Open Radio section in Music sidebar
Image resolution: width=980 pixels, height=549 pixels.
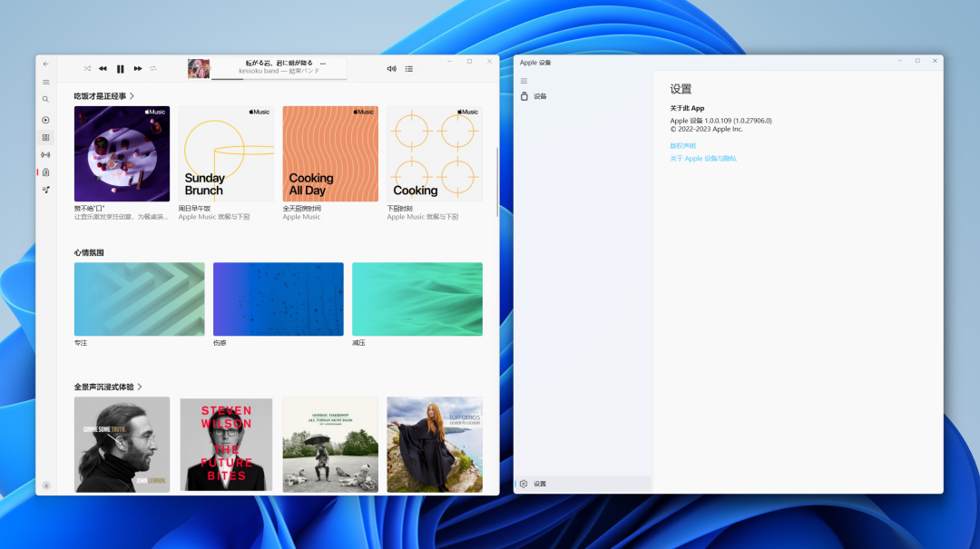click(x=45, y=154)
